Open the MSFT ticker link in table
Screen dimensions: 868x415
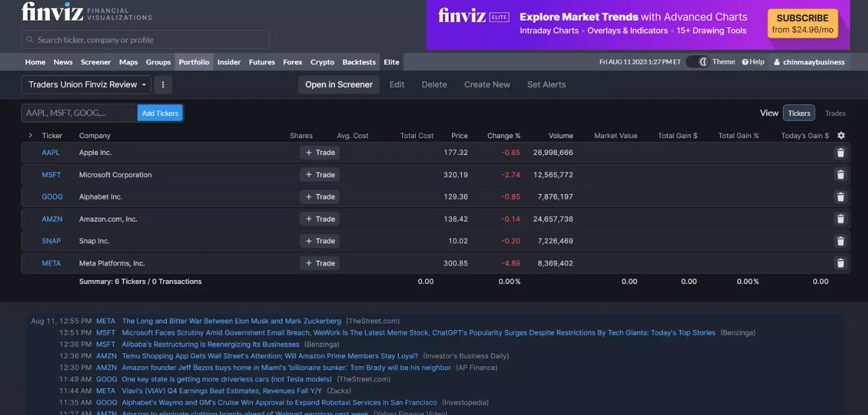pyautogui.click(x=51, y=175)
